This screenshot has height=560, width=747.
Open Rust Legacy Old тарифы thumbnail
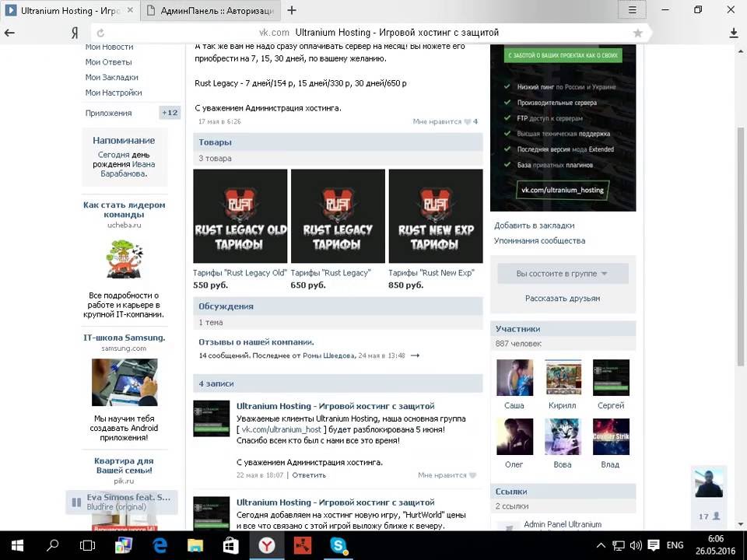[x=240, y=215]
